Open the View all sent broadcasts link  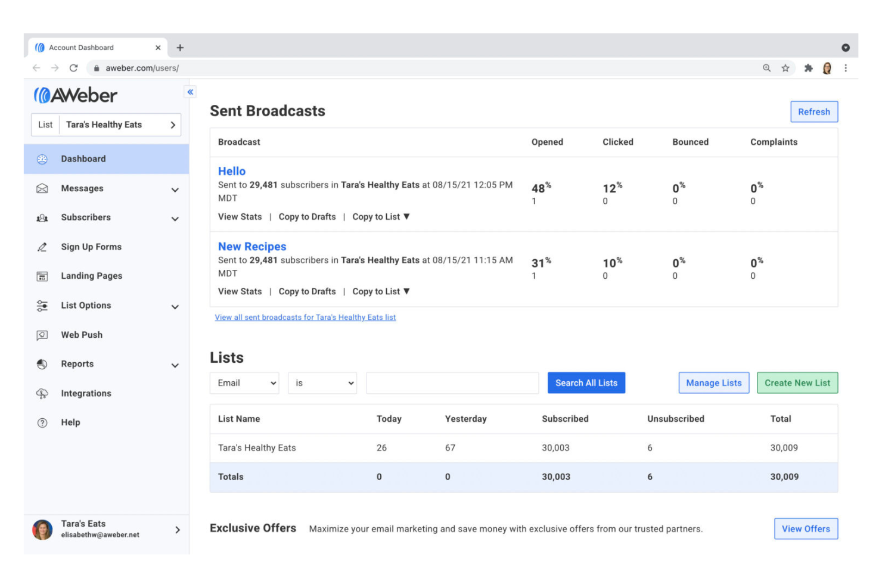(x=305, y=318)
